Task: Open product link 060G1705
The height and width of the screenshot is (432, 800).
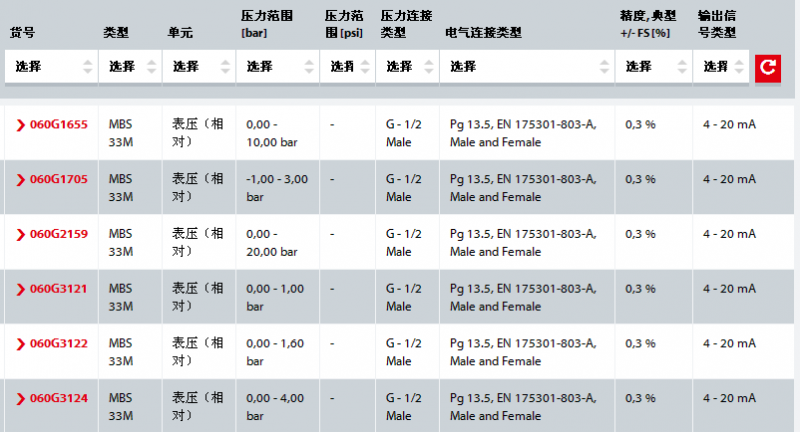Action: 58,180
